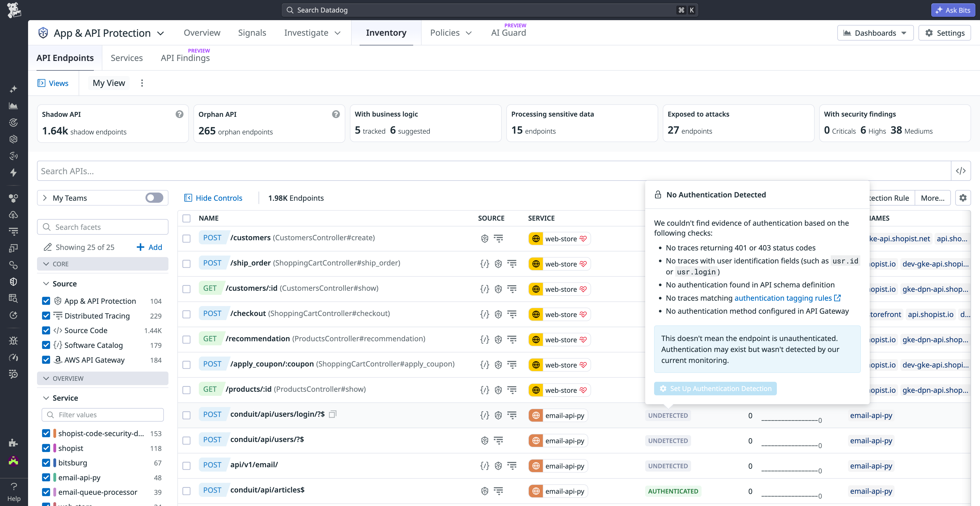Viewport: 980px width, 506px height.
Task: Click distributed tracing icon for /customers row
Action: tap(498, 238)
